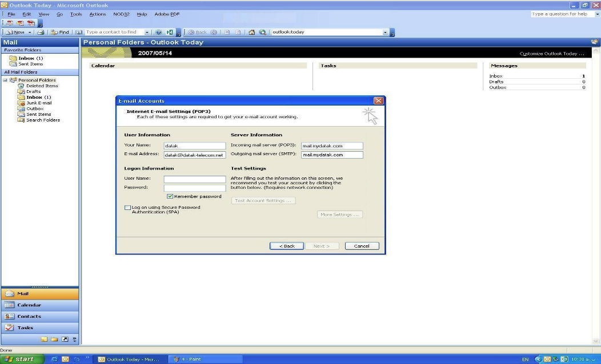Open Configure Buttons chevron in navigation pane
Viewport: 601px width, 364px height.
[x=74, y=339]
